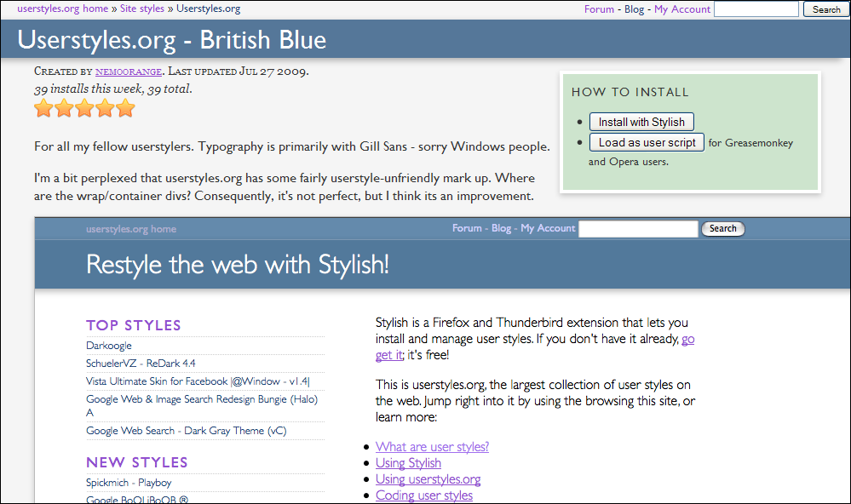851x504 pixels.
Task: Open the Blog link in the top bar
Action: coord(634,9)
